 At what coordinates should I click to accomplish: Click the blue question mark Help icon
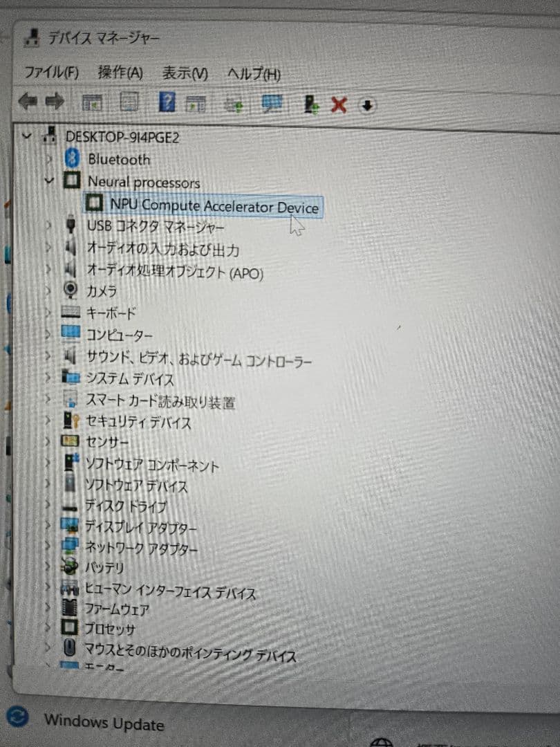coord(167,104)
